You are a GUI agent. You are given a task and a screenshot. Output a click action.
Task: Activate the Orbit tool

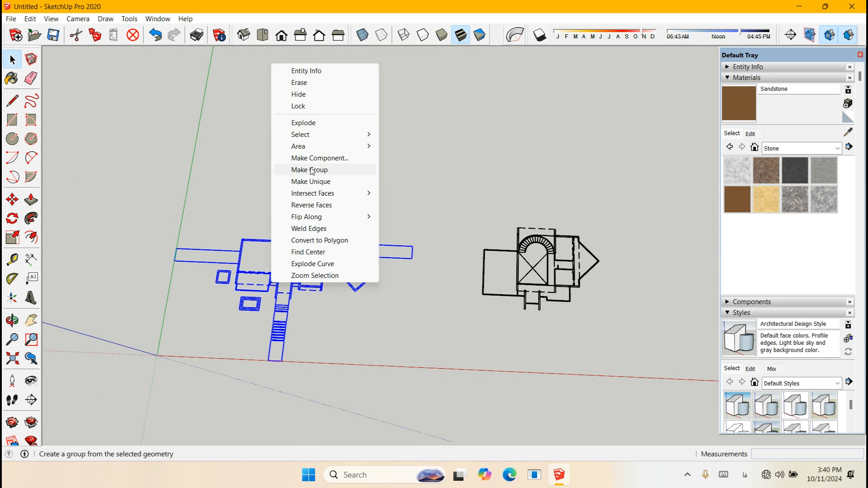[x=12, y=320]
